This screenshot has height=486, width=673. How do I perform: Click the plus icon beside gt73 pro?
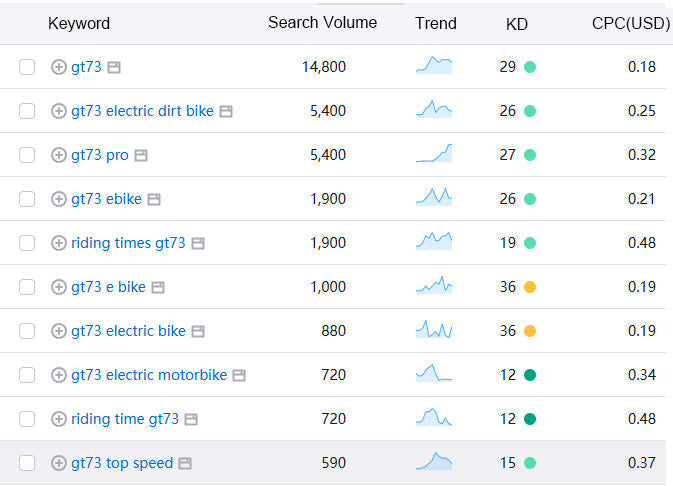click(59, 155)
